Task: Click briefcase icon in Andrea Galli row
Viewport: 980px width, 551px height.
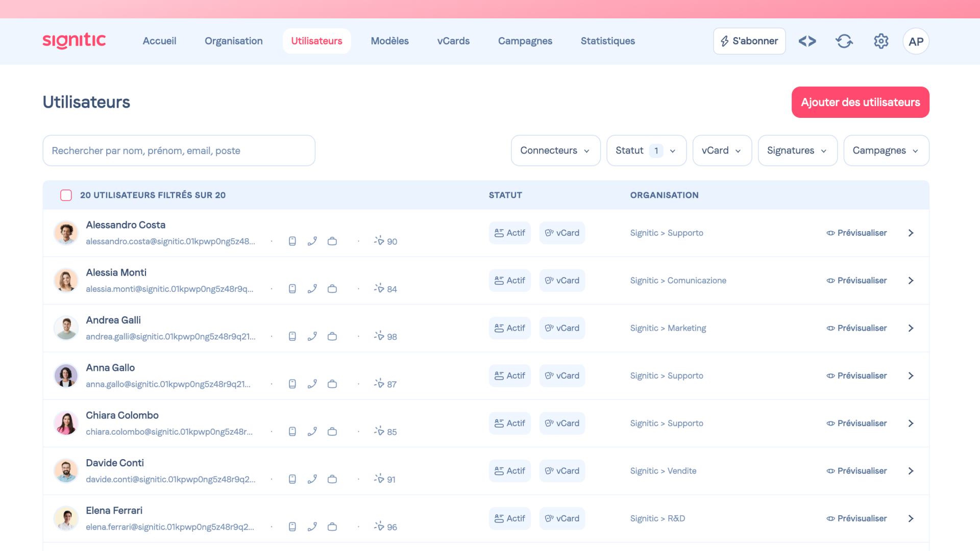Action: tap(332, 336)
